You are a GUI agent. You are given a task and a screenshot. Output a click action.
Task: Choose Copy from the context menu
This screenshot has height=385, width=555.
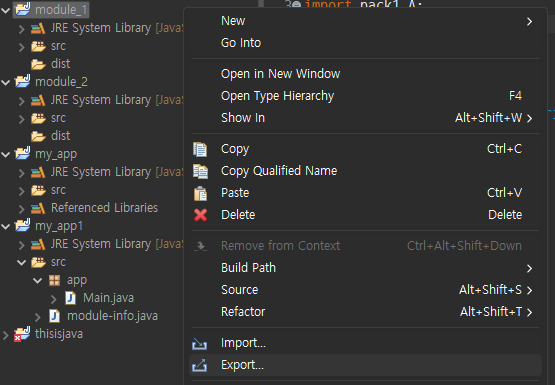365,149
